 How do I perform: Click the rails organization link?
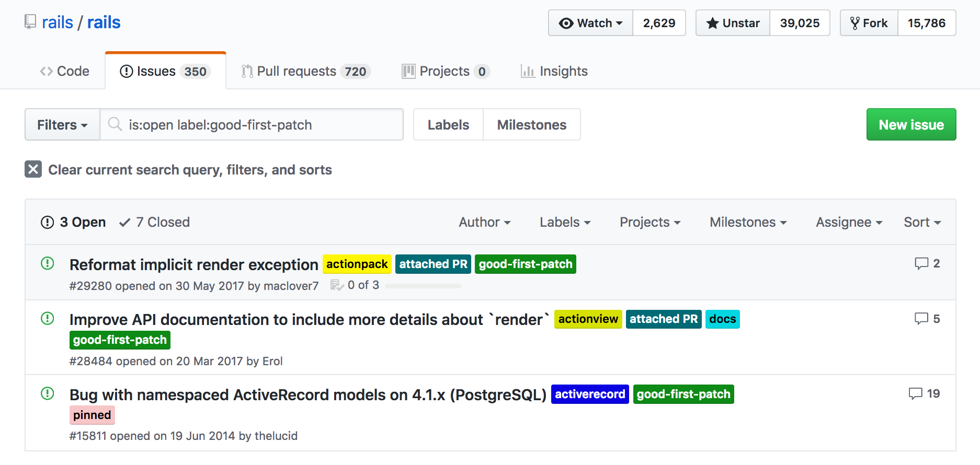click(58, 22)
